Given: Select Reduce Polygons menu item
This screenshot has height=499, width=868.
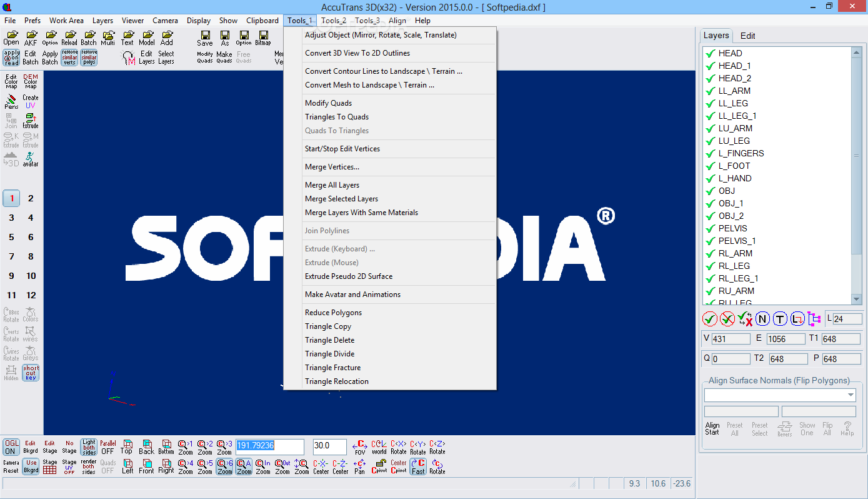Looking at the screenshot, I should pos(333,313).
